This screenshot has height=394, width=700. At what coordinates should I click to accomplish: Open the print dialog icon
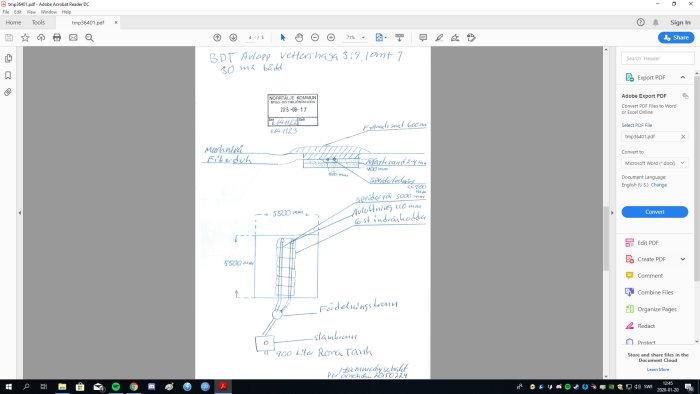coord(57,37)
